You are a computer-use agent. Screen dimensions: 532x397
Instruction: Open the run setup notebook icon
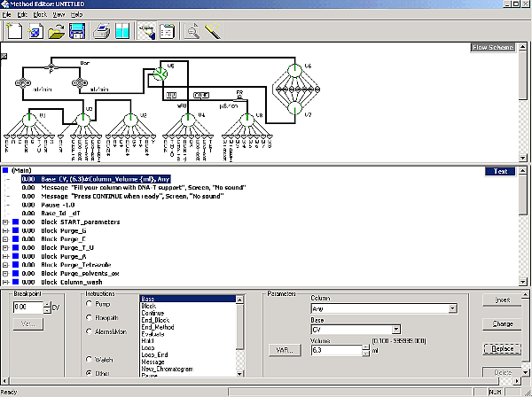[167, 31]
